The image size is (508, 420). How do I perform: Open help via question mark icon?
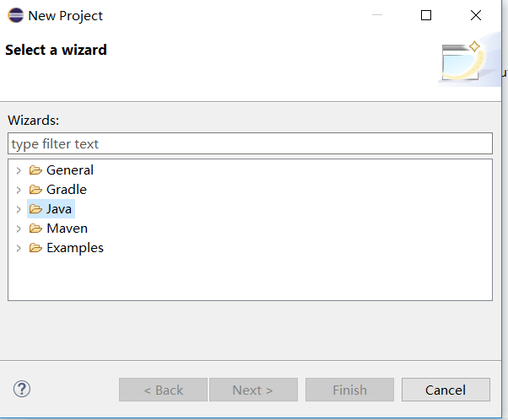[22, 389]
